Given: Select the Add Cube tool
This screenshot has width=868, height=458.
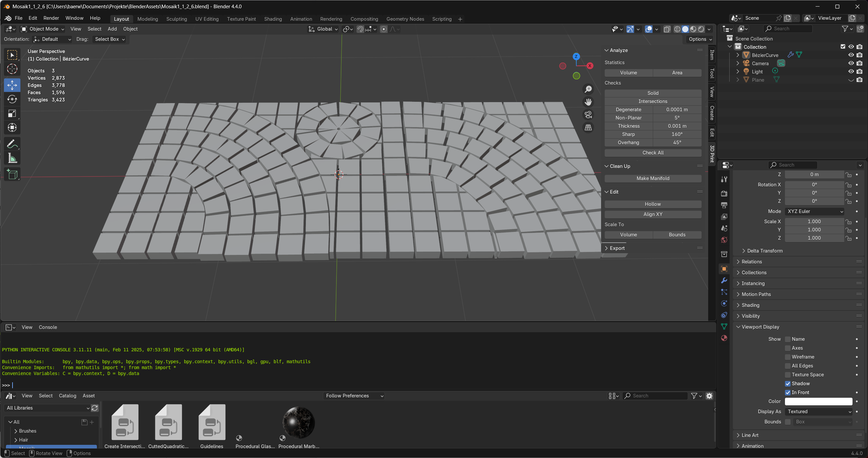Looking at the screenshot, I should tap(12, 175).
